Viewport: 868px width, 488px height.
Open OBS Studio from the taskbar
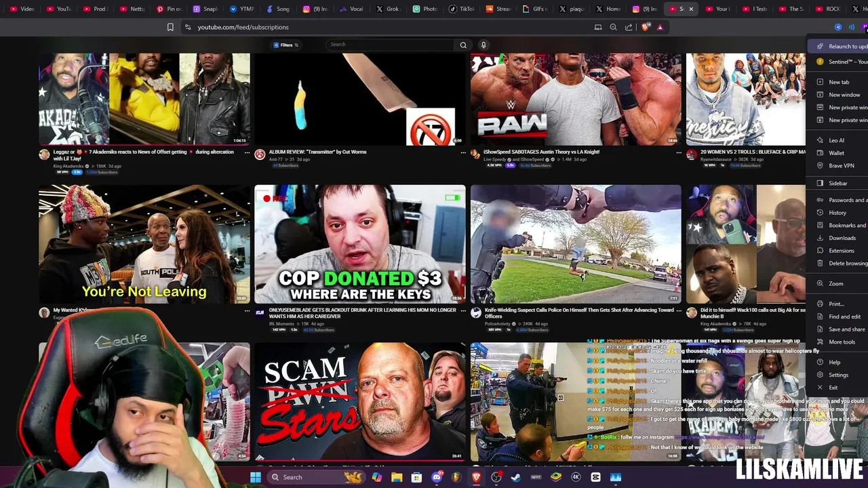coord(496,477)
